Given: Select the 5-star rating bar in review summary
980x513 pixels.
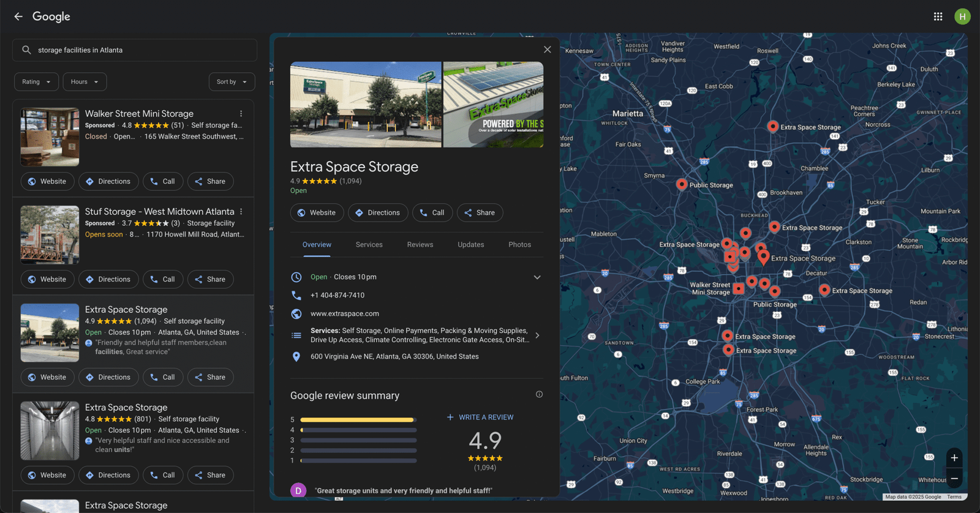Looking at the screenshot, I should point(358,420).
